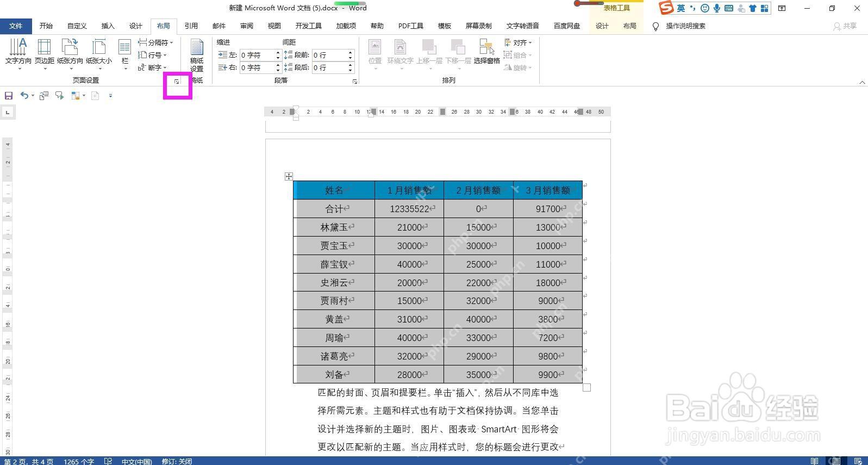Viewport: 868px width, 465px height.
Task: Open 稿纸设置 manuscript paper settings
Action: pyautogui.click(x=197, y=55)
